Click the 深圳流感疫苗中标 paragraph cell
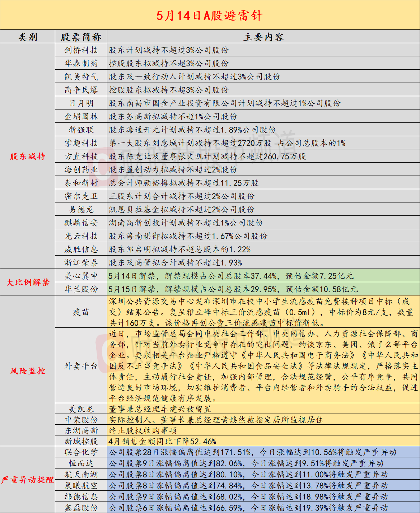Image resolution: width=420 pixels, height=513 pixels. point(263,312)
